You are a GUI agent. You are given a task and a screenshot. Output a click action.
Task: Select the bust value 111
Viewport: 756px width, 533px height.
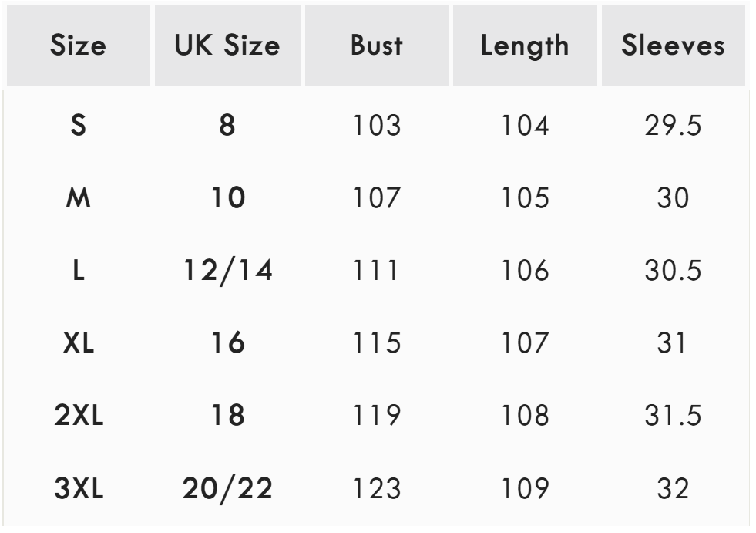376,271
